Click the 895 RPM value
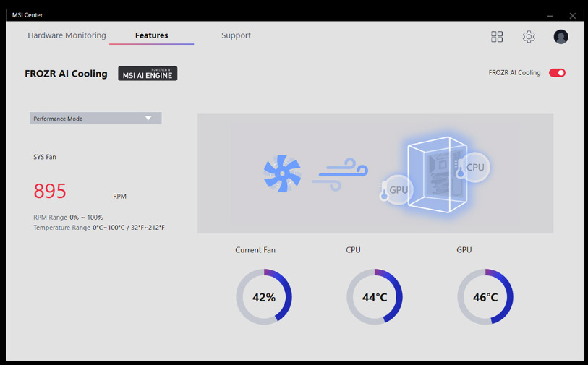This screenshot has height=365, width=588. point(50,191)
